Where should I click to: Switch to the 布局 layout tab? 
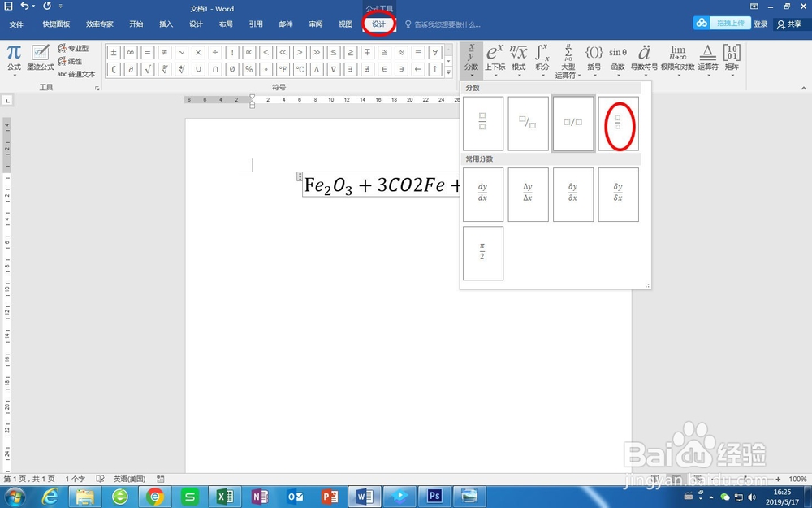[x=226, y=24]
